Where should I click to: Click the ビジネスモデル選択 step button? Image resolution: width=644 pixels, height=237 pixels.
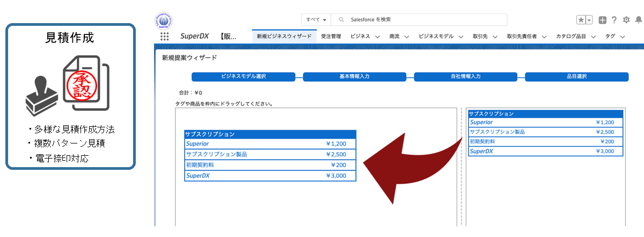[243, 76]
